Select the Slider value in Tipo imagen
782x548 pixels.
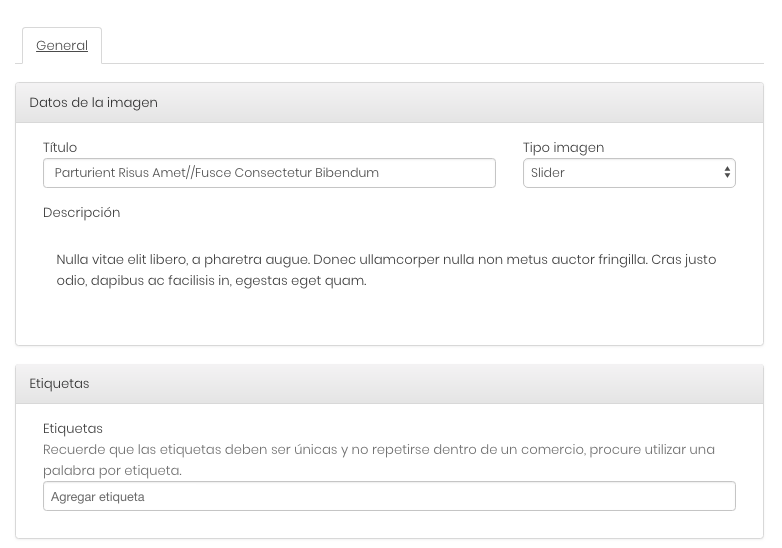click(548, 173)
